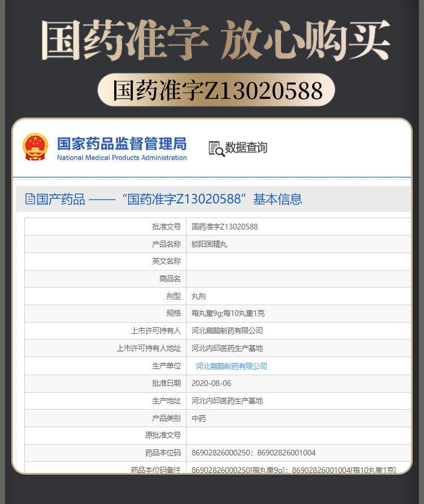Screen dimensions: 424x504
Task: Select product name 锁阳固精丸
Action: point(209,244)
